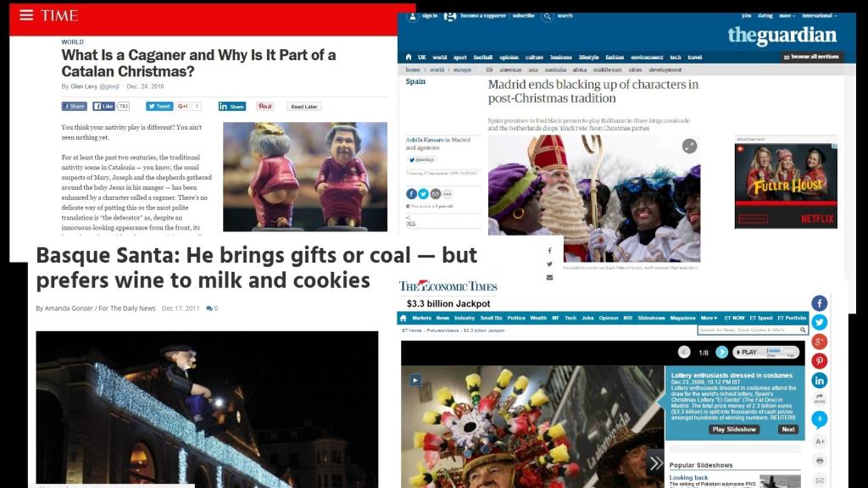Open the More dropdown in Economic Times nav

click(x=709, y=319)
